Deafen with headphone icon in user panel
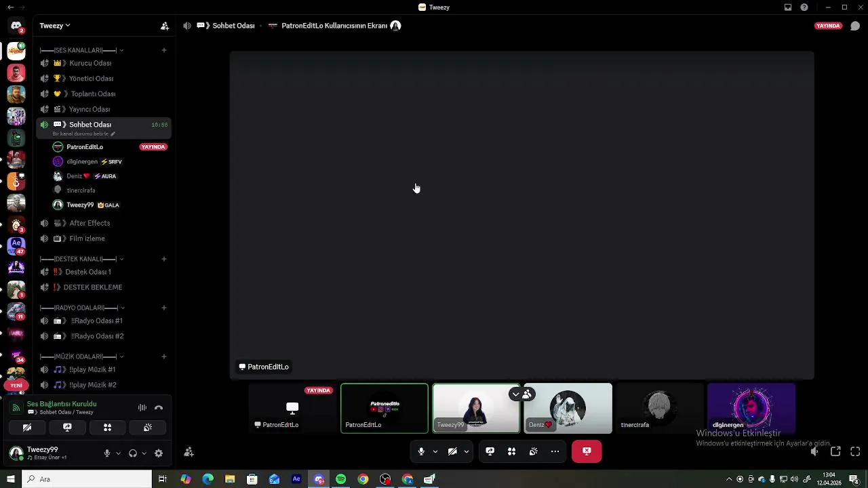 [x=133, y=453]
